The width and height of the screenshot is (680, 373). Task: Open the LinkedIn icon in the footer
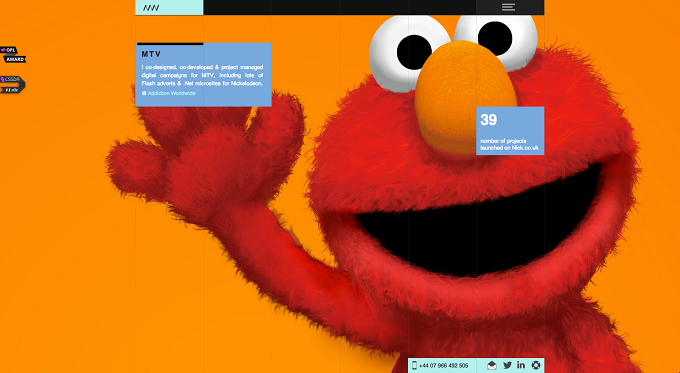coord(521,365)
